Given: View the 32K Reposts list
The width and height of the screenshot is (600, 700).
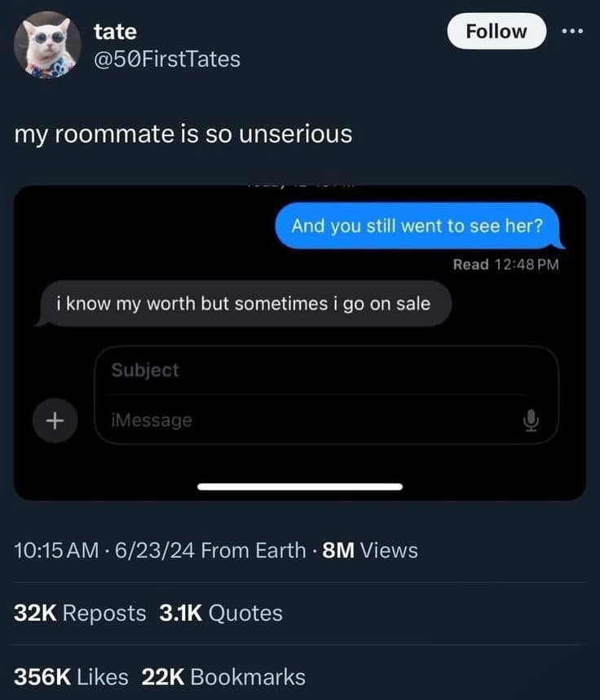Looking at the screenshot, I should (80, 613).
